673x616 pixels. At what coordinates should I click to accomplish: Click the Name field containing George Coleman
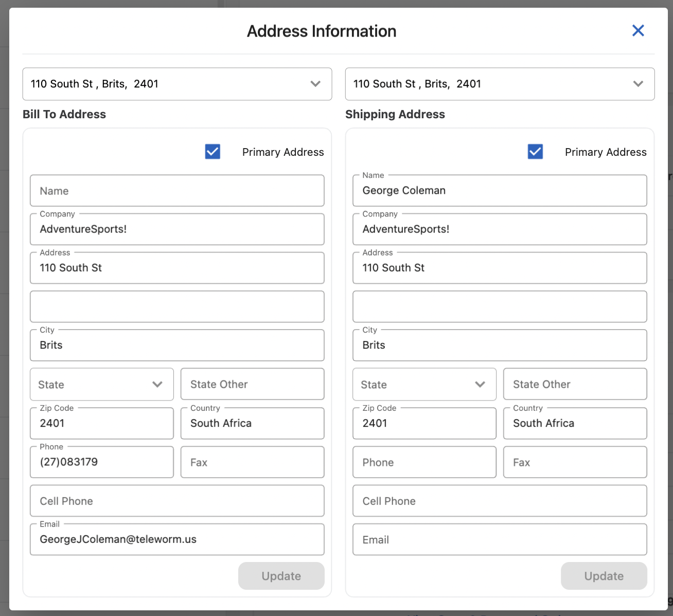pos(500,191)
